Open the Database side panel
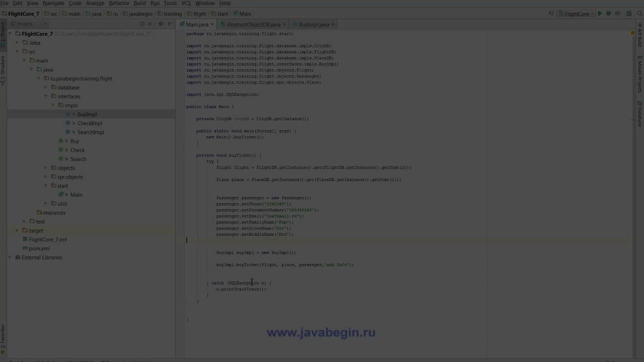 point(640,114)
